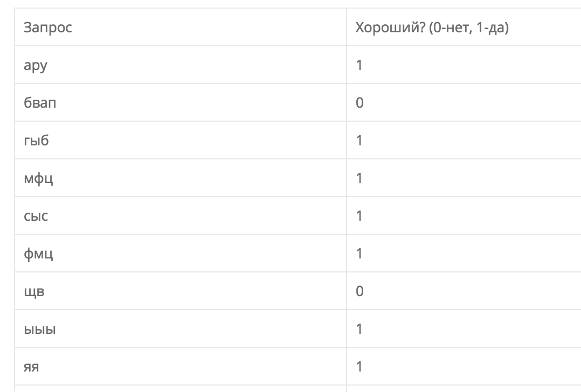Click the value 1 in the яя row
The image size is (581, 392).
point(359,367)
